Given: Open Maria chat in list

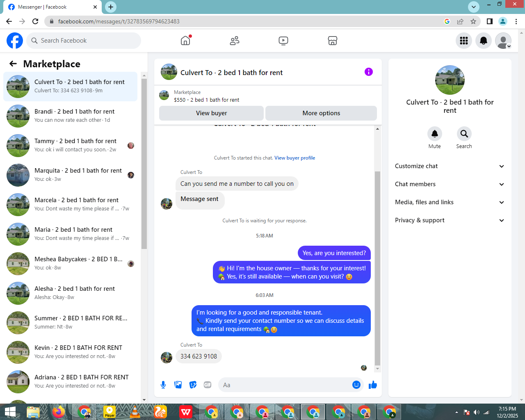Looking at the screenshot, I should pyautogui.click(x=71, y=234).
